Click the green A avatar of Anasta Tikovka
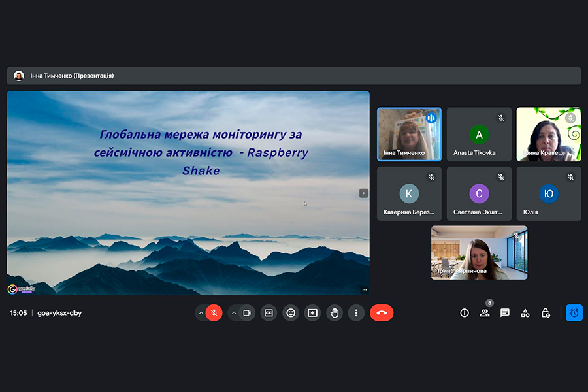588x392 pixels. click(x=479, y=135)
